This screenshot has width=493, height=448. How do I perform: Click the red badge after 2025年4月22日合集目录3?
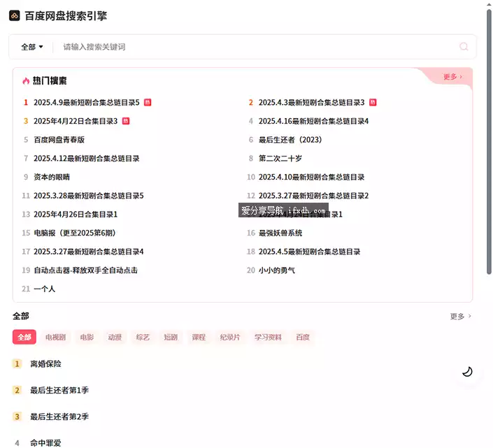point(126,121)
